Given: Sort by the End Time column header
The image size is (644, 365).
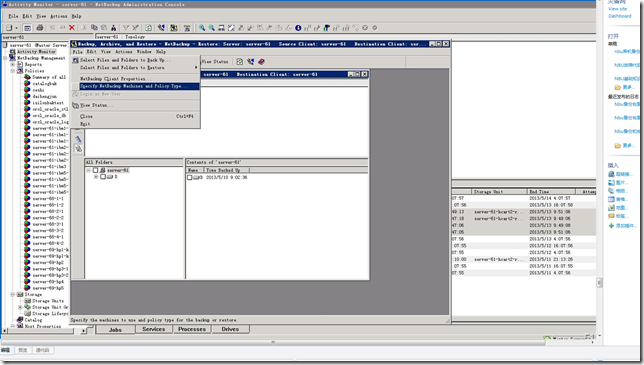Looking at the screenshot, I should [x=551, y=192].
